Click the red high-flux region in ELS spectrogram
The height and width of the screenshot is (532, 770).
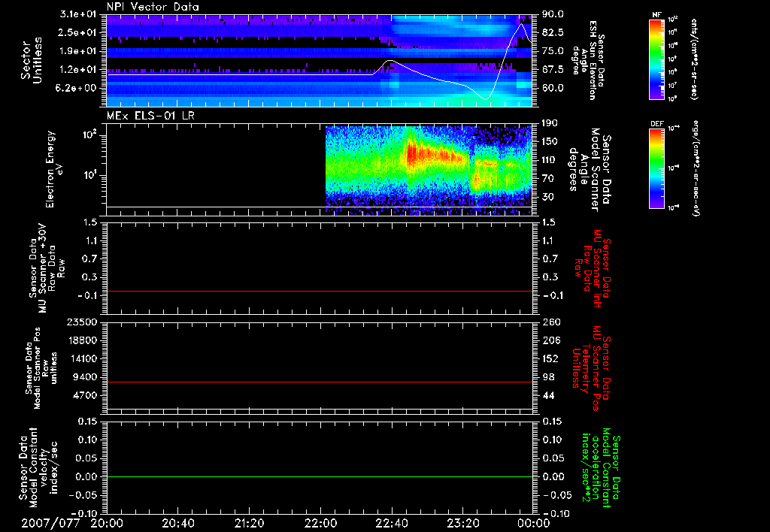[x=435, y=156]
